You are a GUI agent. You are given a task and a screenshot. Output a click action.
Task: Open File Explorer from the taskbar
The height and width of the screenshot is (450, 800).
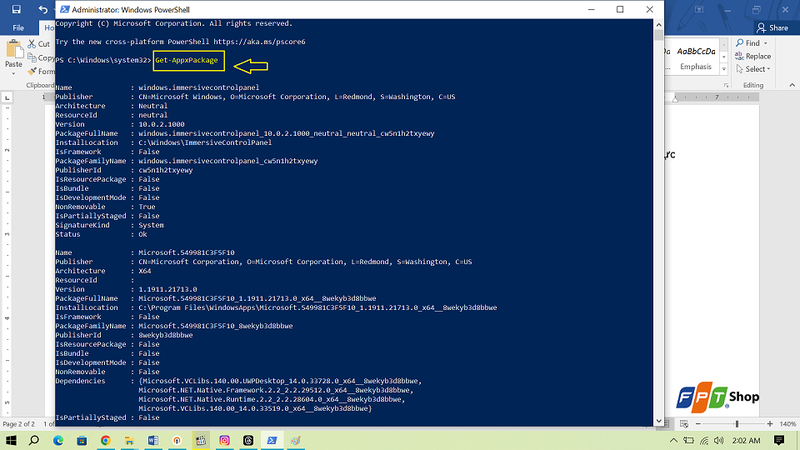click(x=129, y=440)
